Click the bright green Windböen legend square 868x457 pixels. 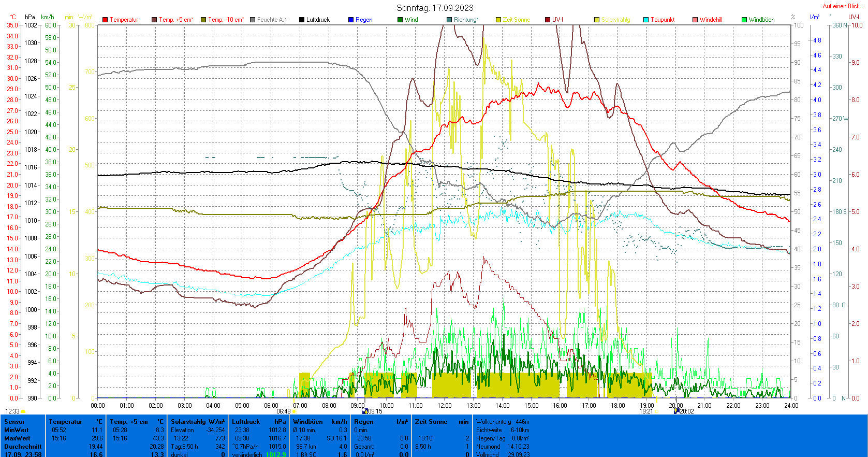coord(744,20)
